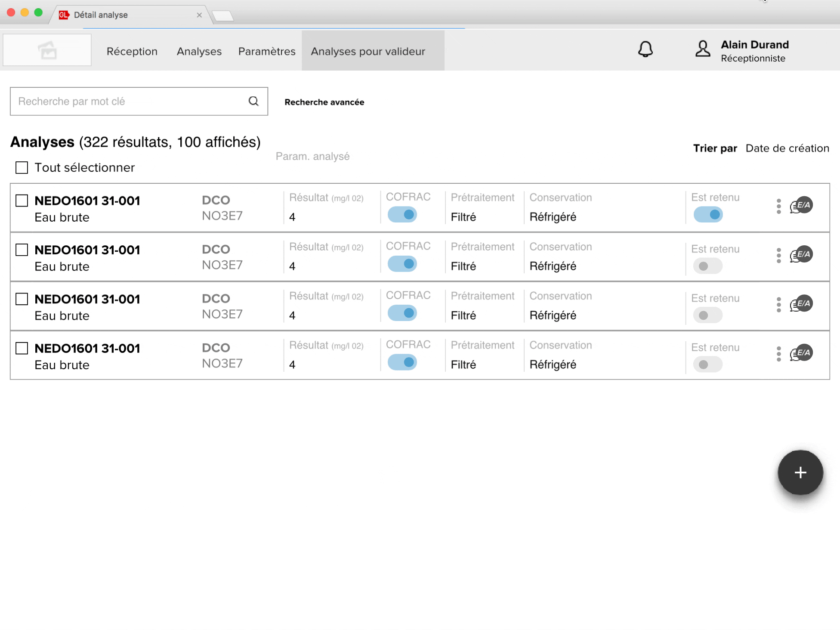840x630 pixels.
Task: Turn off COFRAC toggle in third row
Action: 402,313
